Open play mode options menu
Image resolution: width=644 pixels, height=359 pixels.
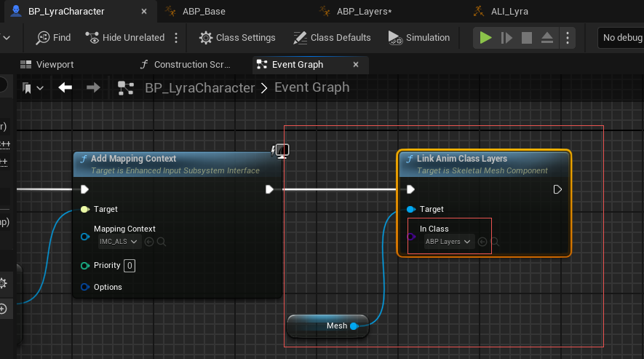point(568,38)
